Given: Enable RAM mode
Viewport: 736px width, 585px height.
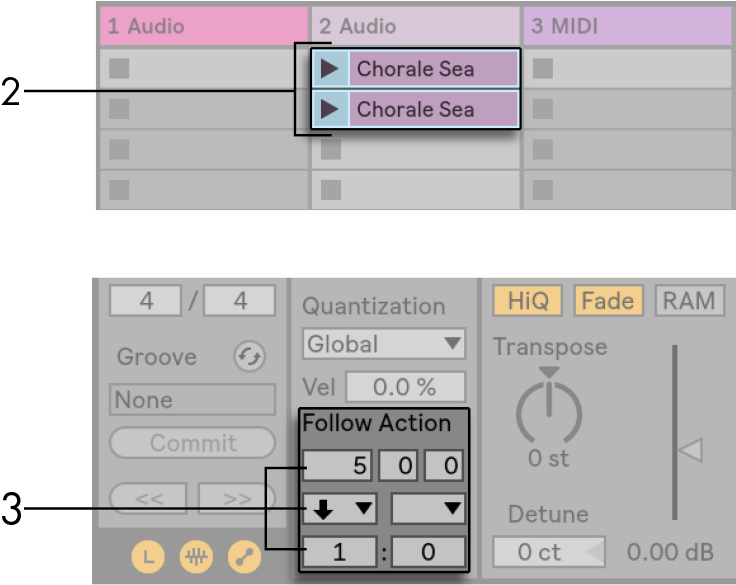Looking at the screenshot, I should [x=689, y=301].
